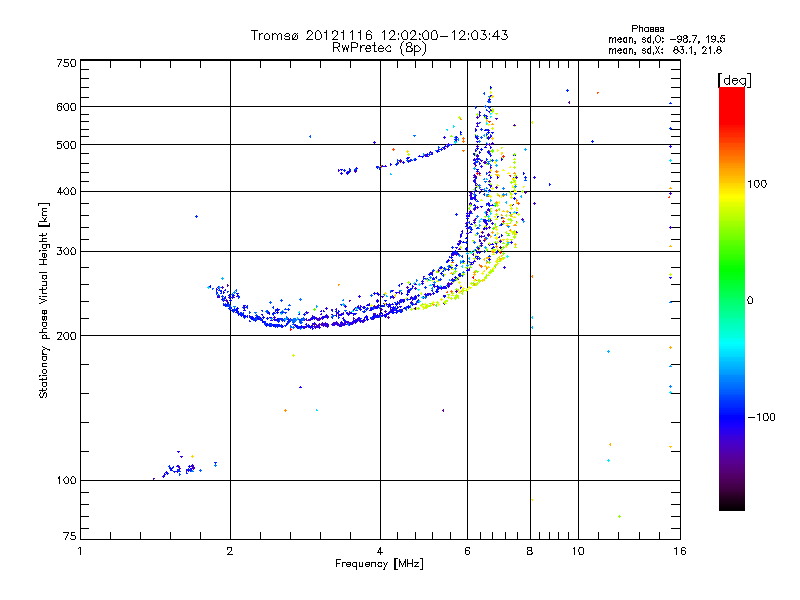Click the y-axis tick label '300'

[x=66, y=252]
